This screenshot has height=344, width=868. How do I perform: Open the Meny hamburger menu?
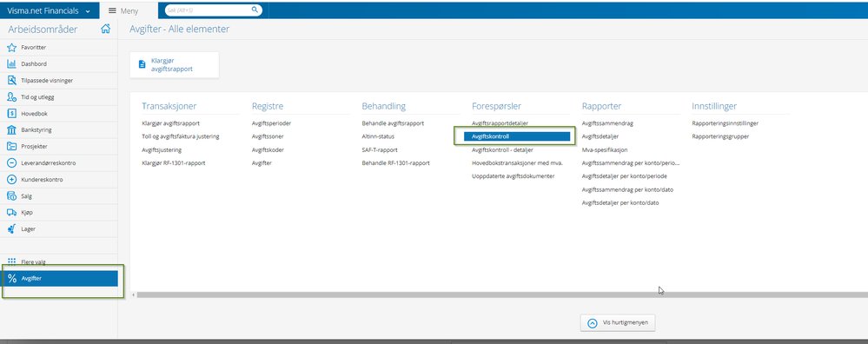(x=112, y=10)
